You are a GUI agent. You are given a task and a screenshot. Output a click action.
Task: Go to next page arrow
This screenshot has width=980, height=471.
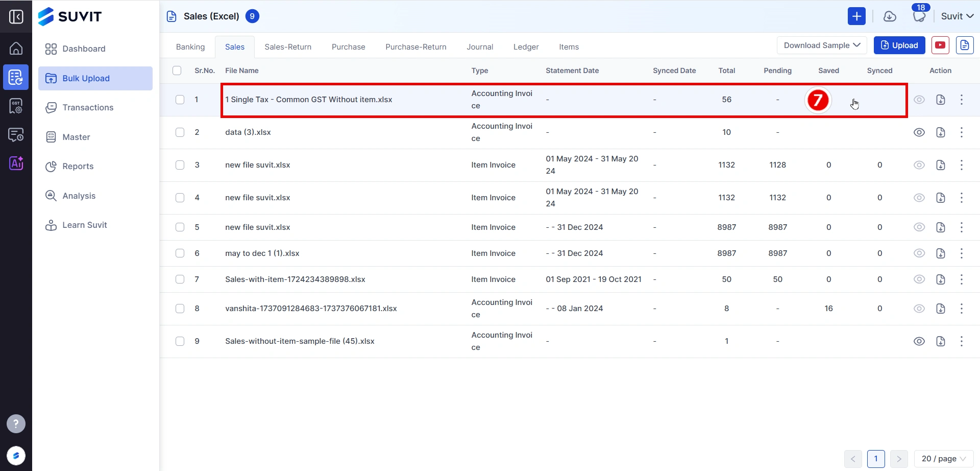click(x=899, y=459)
